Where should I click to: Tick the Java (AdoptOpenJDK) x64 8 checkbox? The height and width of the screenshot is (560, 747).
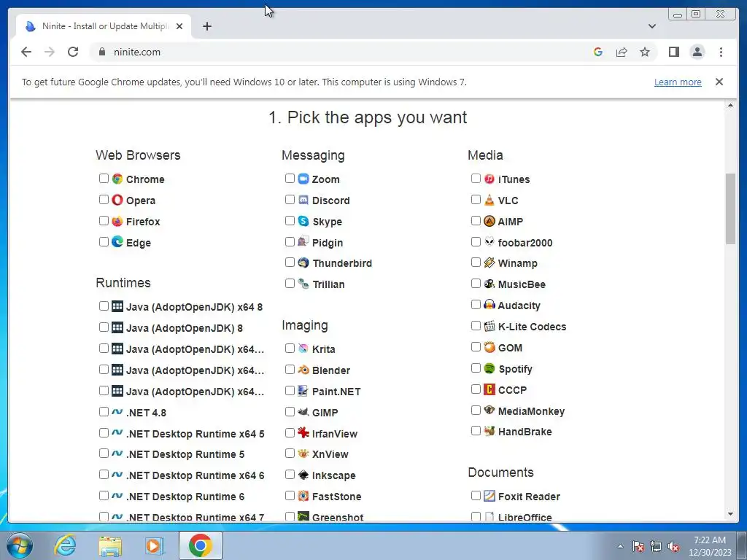pos(104,306)
